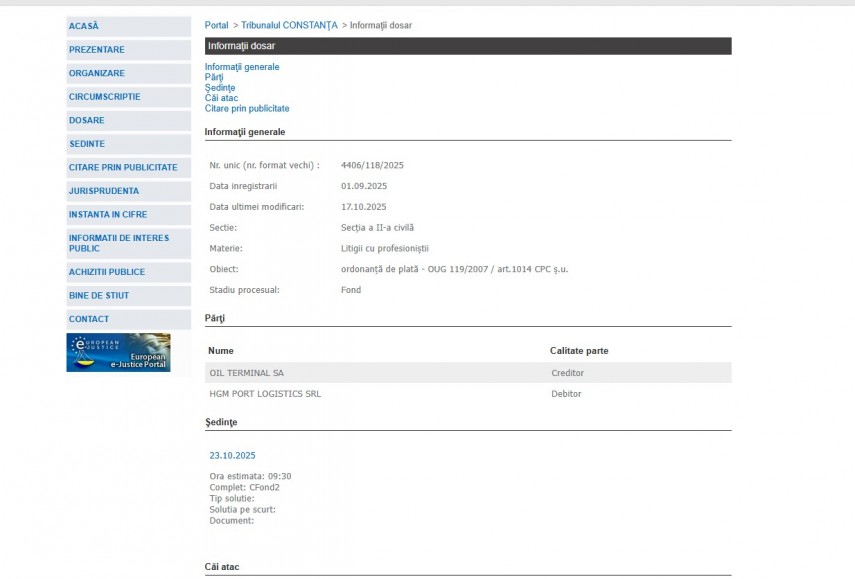This screenshot has height=579, width=855.
Task: Jump to Căi atac anchor link
Action: pyautogui.click(x=221, y=98)
